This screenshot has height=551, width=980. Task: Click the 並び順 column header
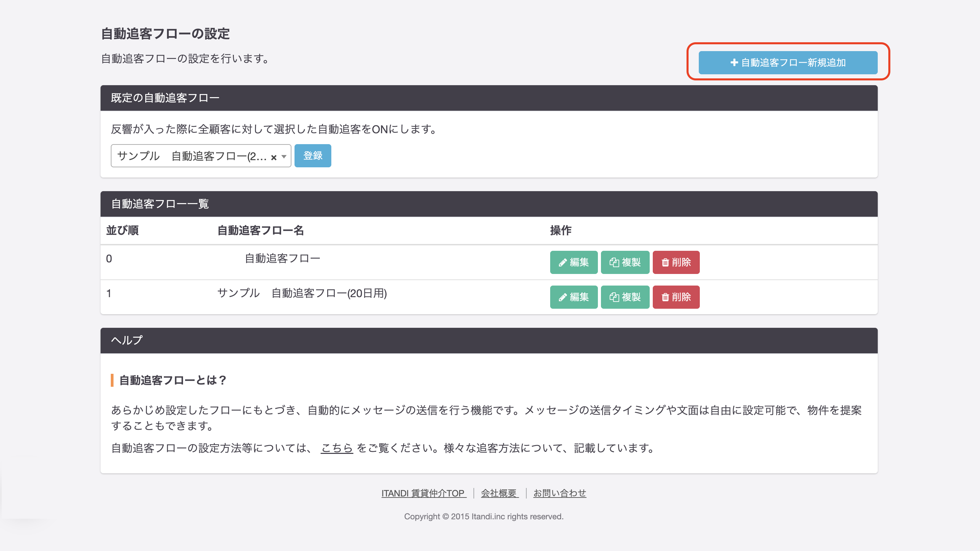[x=122, y=230]
